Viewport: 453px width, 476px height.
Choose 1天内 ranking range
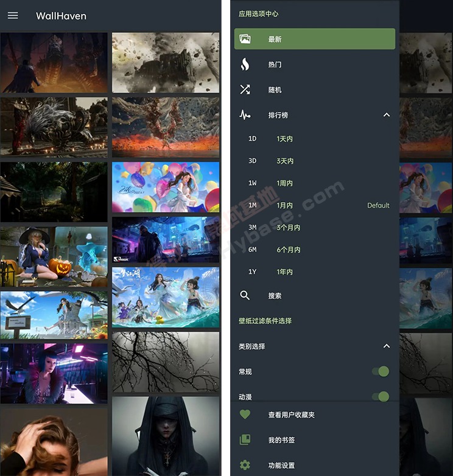[315, 139]
